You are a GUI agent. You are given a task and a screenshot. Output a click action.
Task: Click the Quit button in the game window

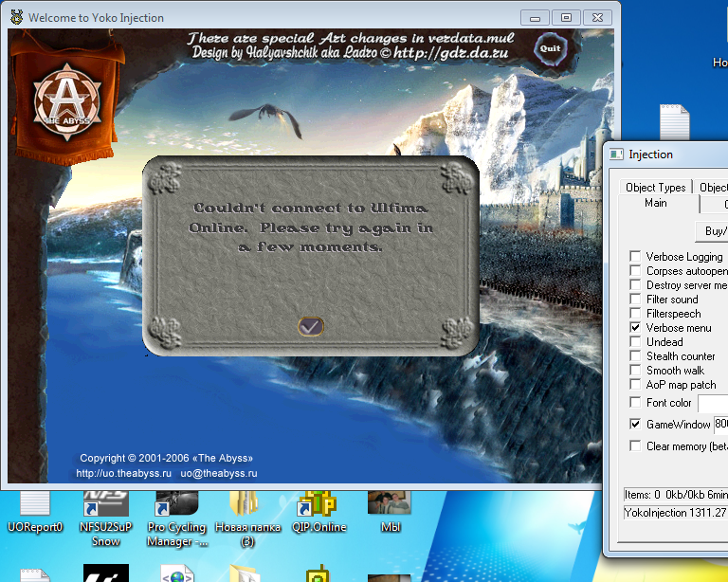click(x=549, y=47)
